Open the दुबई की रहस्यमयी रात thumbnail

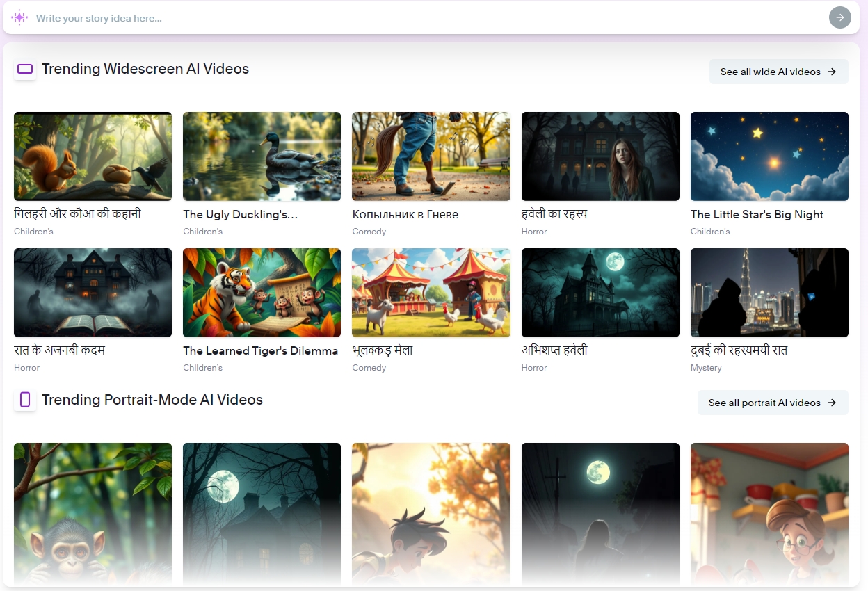769,293
